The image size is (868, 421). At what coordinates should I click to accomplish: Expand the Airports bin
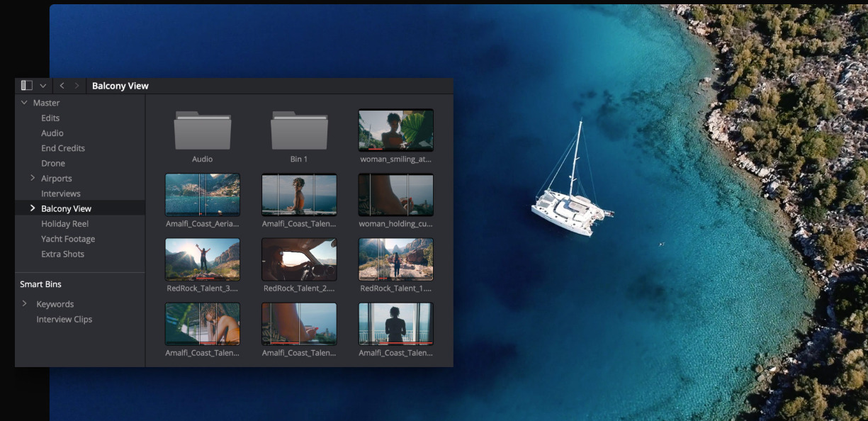coord(33,178)
